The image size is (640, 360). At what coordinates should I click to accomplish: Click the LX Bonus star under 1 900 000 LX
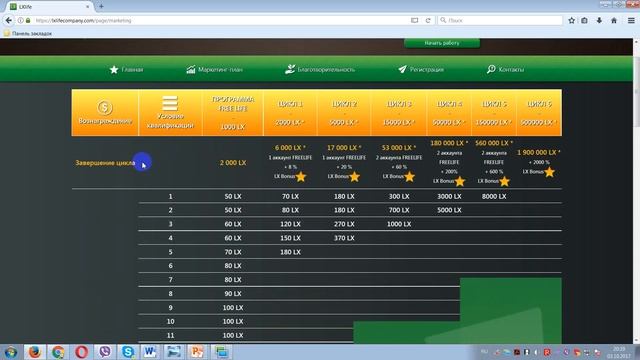click(x=549, y=172)
